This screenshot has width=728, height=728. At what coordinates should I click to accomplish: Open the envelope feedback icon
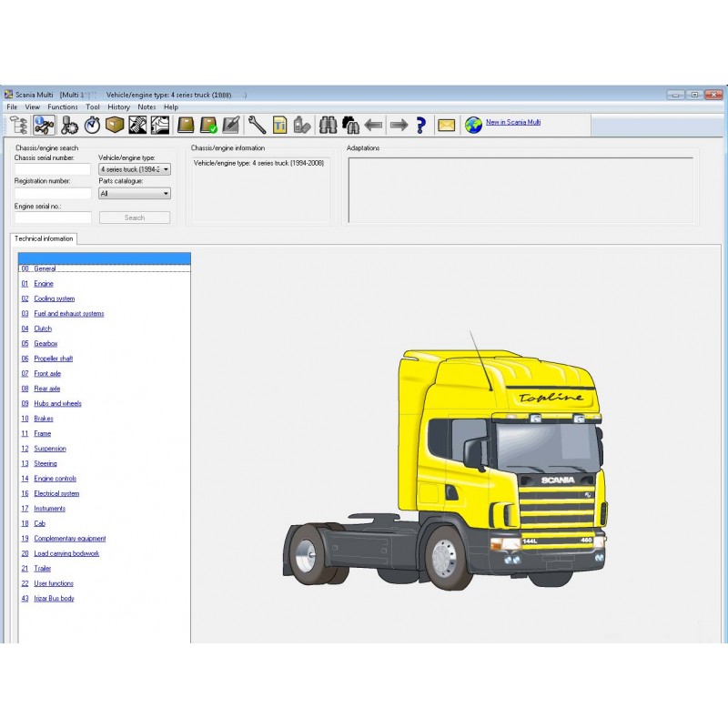(445, 125)
